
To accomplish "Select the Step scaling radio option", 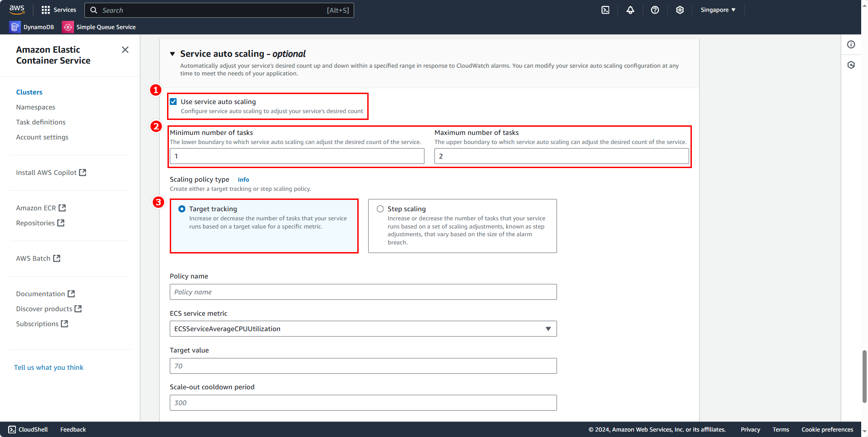I will point(380,209).
